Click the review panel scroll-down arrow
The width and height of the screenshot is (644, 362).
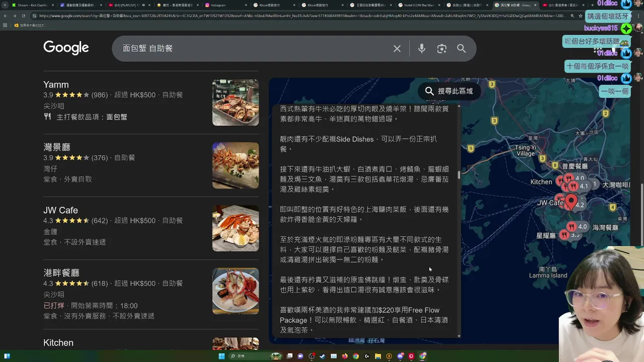click(458, 335)
